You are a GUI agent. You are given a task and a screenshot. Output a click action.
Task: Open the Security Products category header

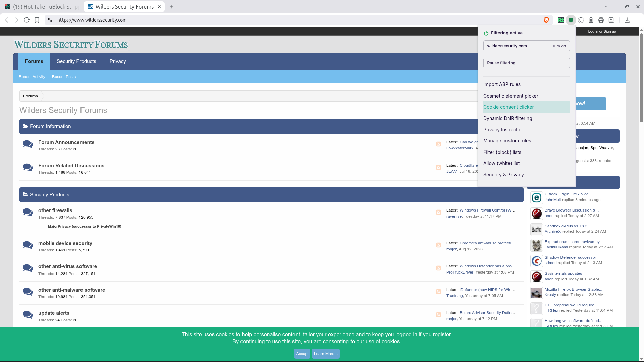pos(50,195)
